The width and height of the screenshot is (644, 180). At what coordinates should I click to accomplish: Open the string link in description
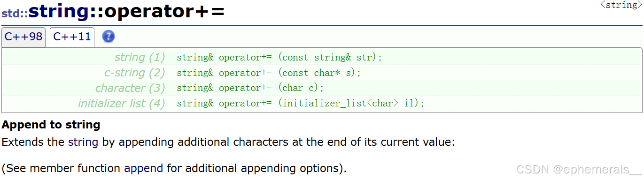point(83,142)
